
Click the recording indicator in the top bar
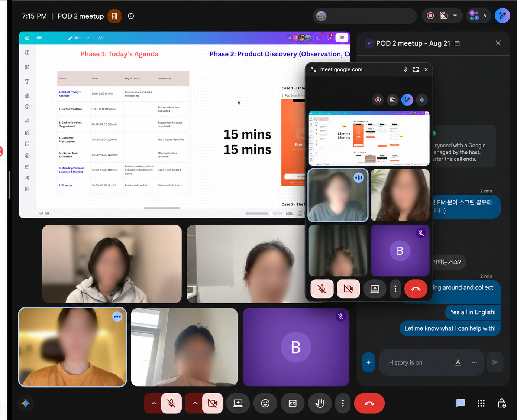(430, 16)
